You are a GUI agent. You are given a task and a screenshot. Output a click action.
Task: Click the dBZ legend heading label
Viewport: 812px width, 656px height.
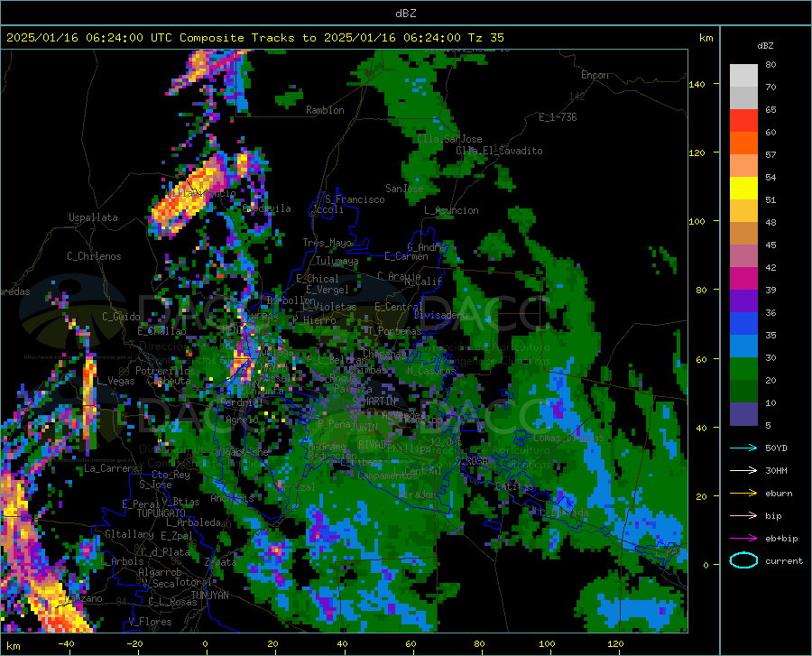point(765,45)
